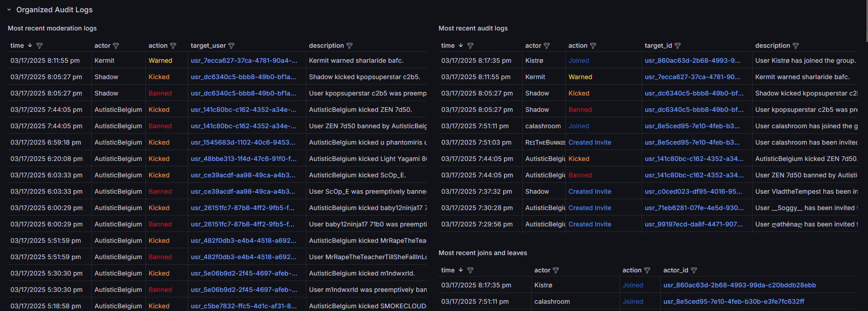
Task: Open full usr_860ac63d actor_id link in joins
Action: (x=739, y=285)
